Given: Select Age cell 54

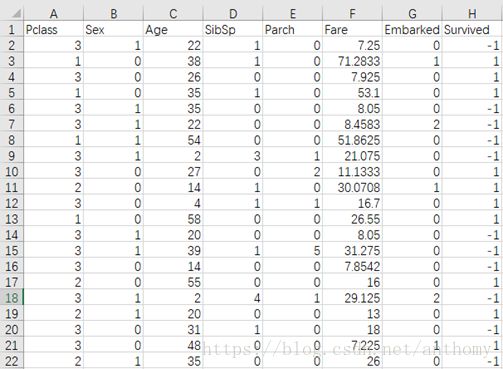Looking at the screenshot, I should tap(173, 140).
